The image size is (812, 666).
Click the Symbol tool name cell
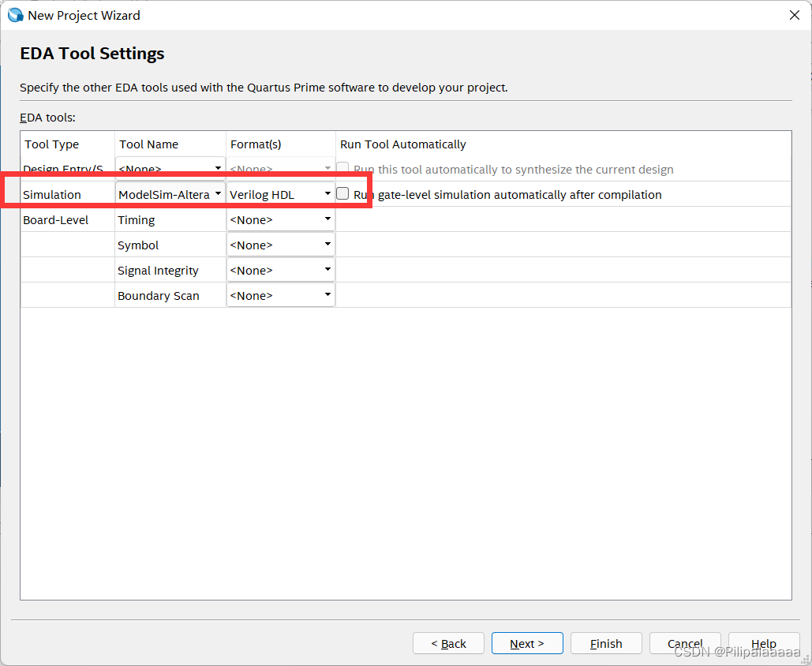[170, 245]
